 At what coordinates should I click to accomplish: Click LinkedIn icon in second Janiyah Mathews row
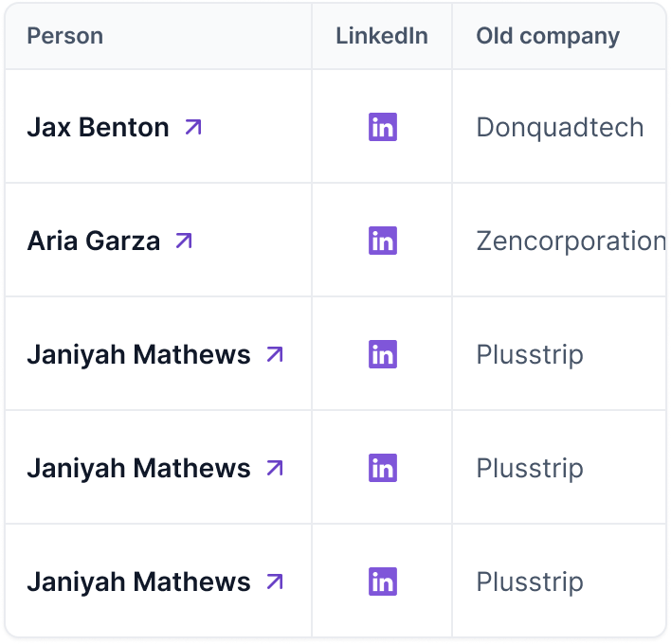(383, 468)
